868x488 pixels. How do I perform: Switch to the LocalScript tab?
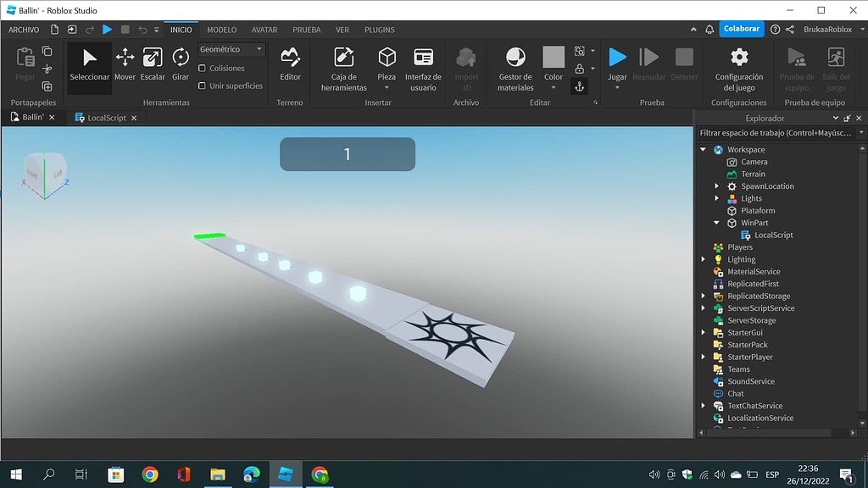coord(107,118)
